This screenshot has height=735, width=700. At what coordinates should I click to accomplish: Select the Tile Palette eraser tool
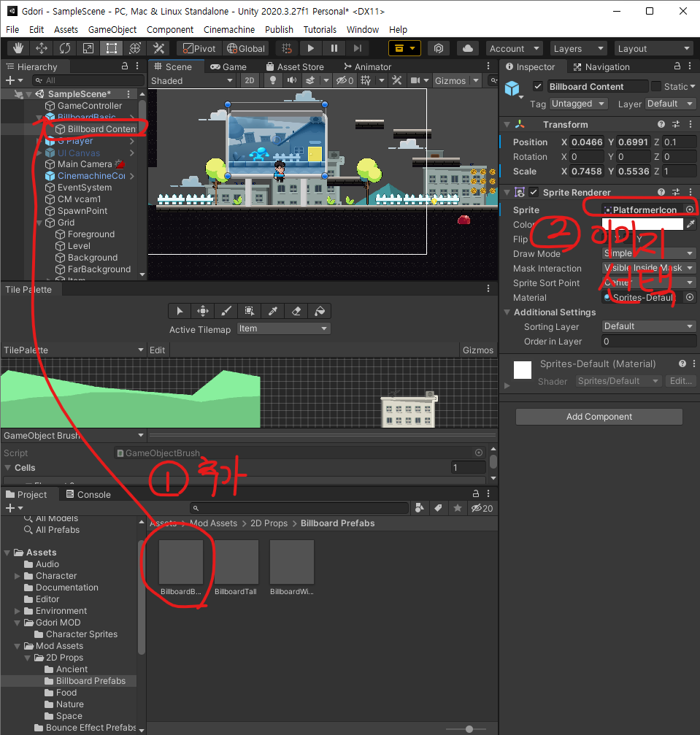point(296,311)
